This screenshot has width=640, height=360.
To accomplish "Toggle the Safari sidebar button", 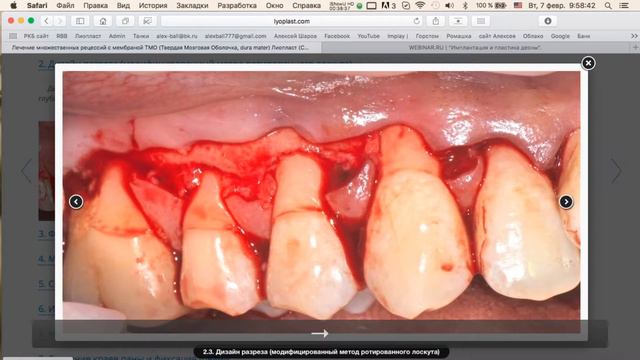I will [x=80, y=21].
